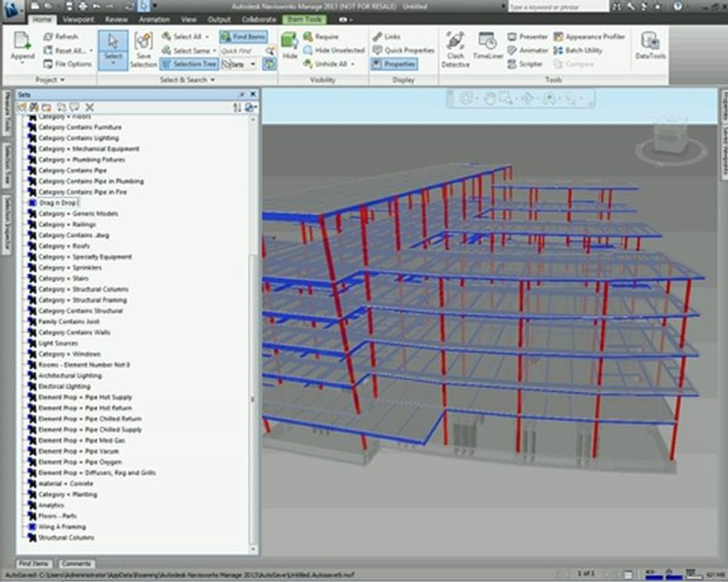Open the Select All dropdown arrow
This screenshot has width=728, height=582.
tap(207, 36)
